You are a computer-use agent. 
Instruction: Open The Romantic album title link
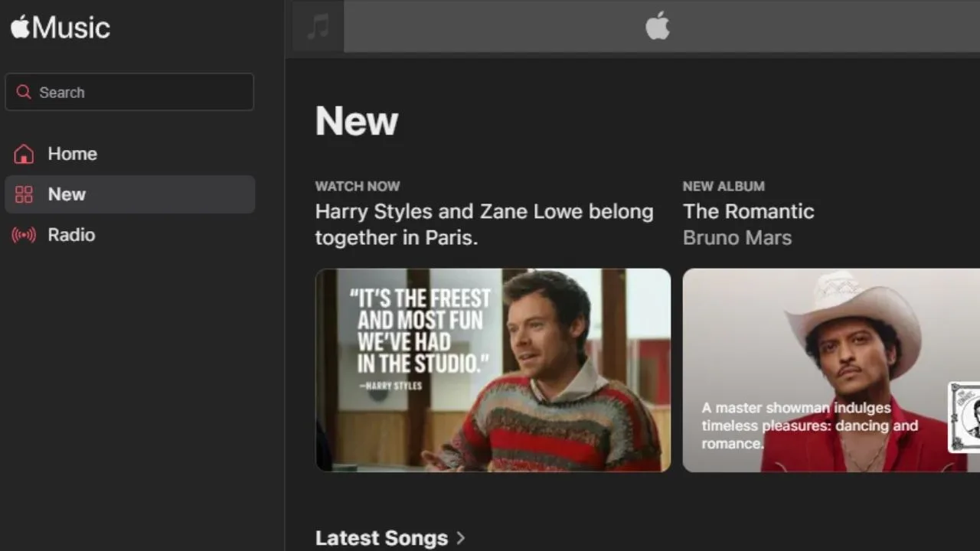coord(748,211)
